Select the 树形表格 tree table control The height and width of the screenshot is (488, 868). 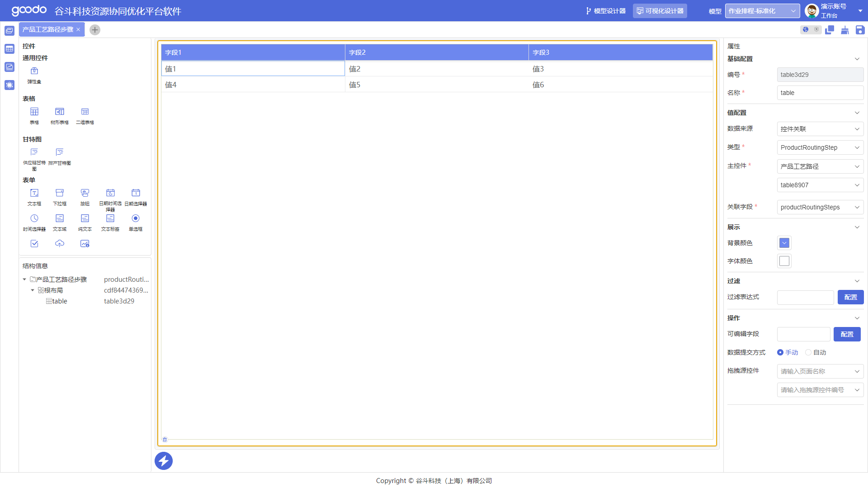pyautogui.click(x=60, y=115)
